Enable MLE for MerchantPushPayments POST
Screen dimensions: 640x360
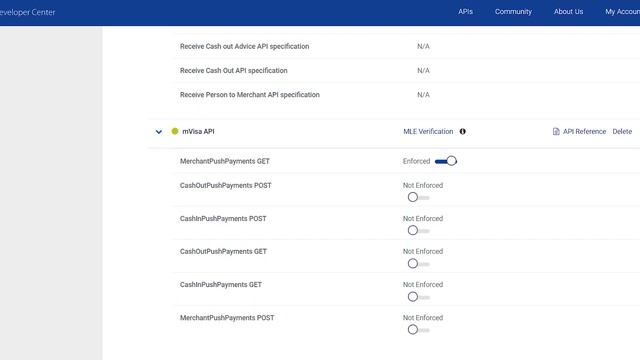(x=418, y=330)
